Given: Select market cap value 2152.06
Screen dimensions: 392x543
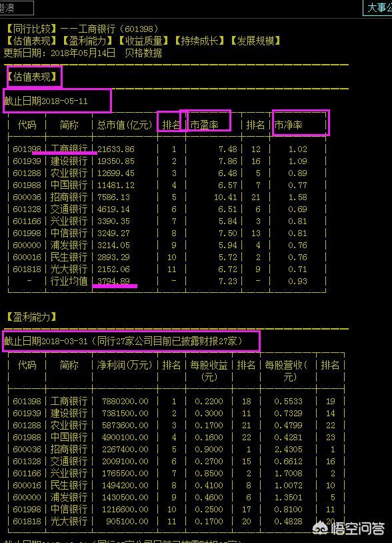Looking at the screenshot, I should point(113,269).
